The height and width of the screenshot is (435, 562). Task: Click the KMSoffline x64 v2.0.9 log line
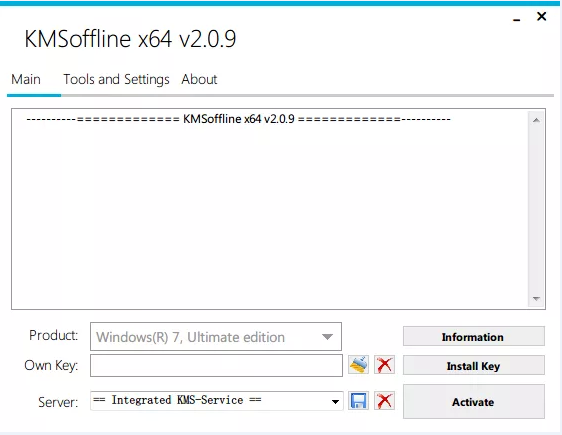coord(238,119)
